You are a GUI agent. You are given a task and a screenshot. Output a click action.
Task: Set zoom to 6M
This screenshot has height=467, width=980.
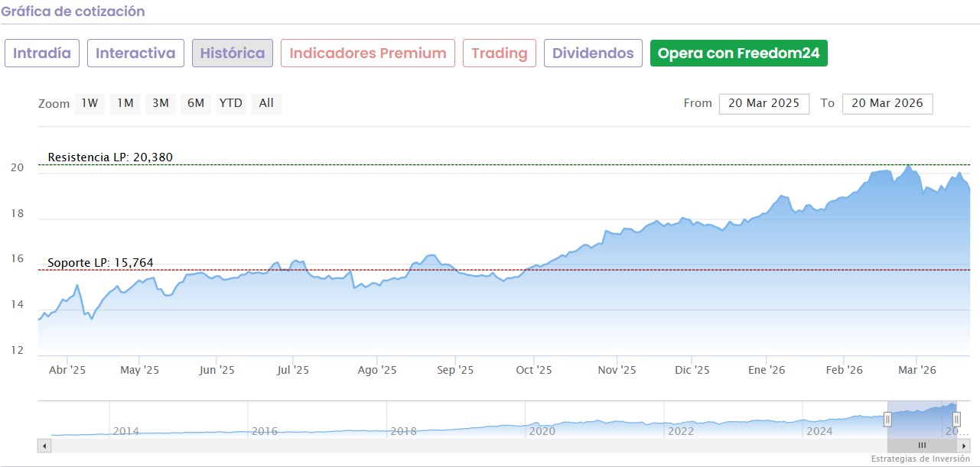[x=195, y=103]
